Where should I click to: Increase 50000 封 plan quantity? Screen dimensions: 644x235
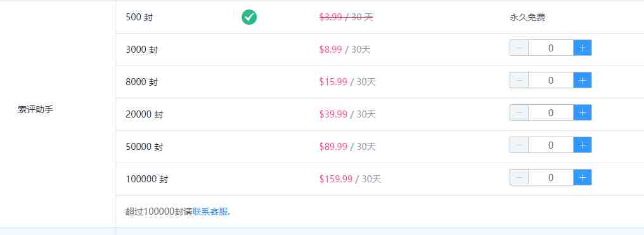click(583, 145)
